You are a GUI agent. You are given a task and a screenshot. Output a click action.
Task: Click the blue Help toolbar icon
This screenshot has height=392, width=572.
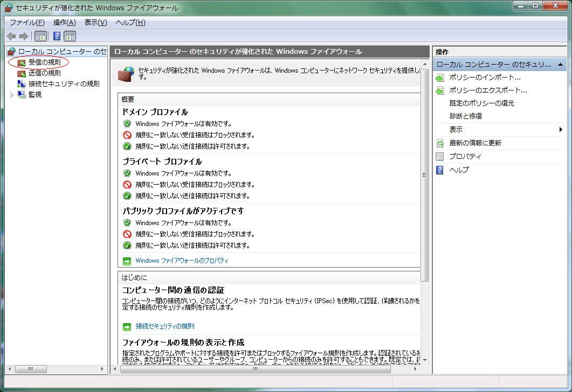pyautogui.click(x=57, y=36)
